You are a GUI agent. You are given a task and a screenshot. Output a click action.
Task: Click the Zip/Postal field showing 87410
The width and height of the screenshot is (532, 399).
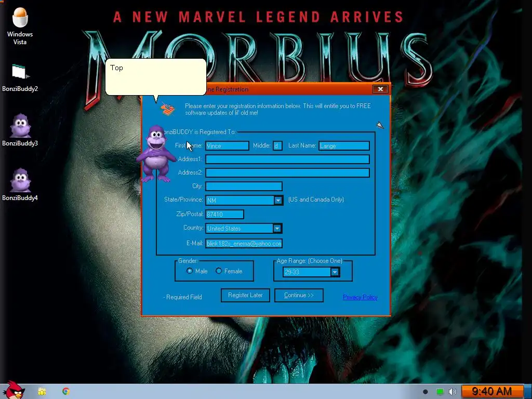(x=224, y=215)
